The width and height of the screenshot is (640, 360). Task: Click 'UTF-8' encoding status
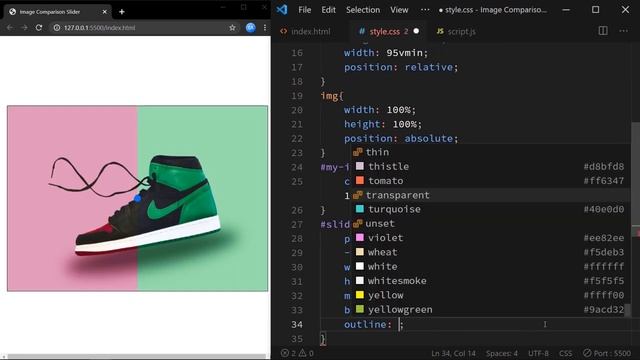tap(538, 353)
